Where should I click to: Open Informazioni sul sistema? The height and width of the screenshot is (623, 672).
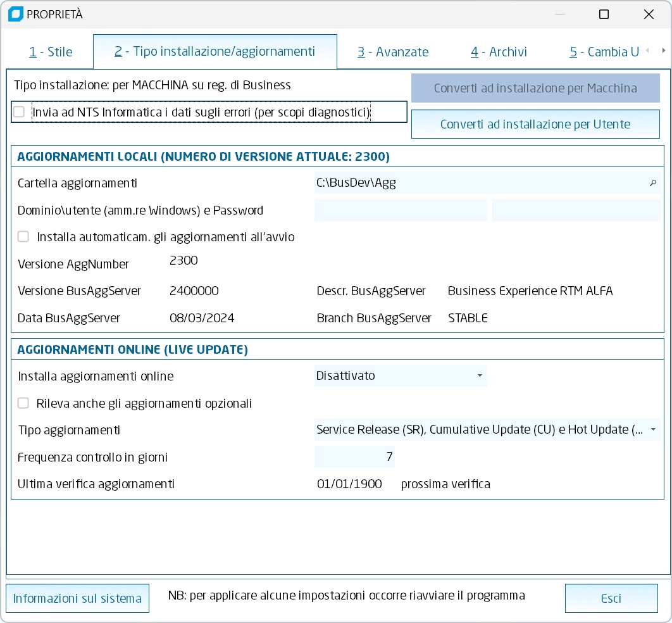(x=78, y=598)
